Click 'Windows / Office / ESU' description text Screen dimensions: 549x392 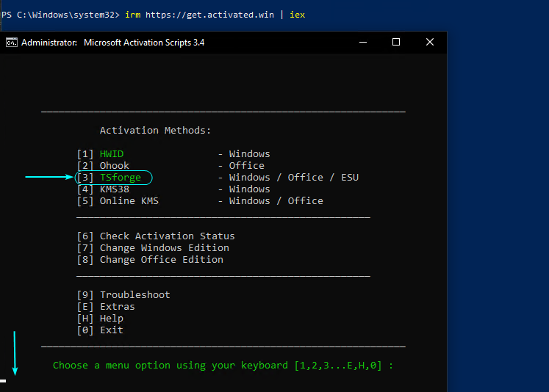click(294, 178)
